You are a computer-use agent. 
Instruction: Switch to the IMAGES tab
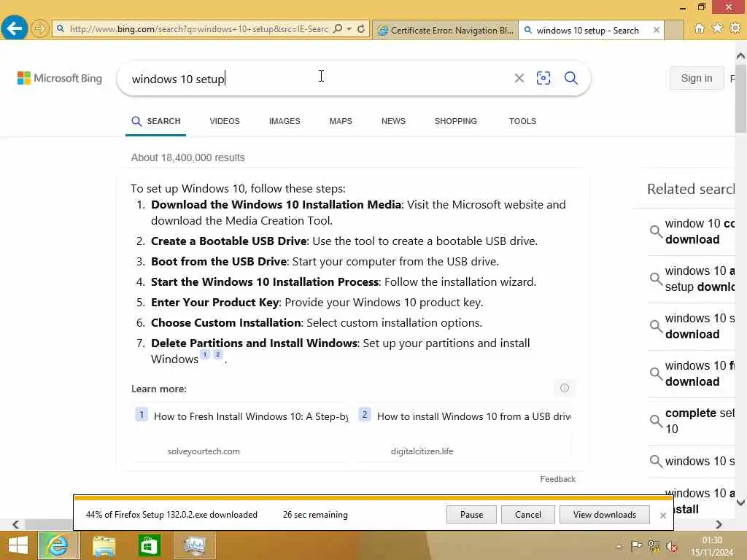[285, 122]
